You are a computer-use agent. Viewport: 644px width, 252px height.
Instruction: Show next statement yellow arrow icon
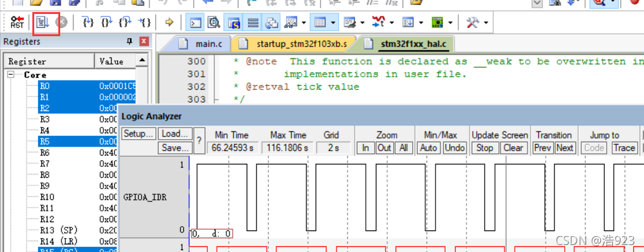[169, 22]
